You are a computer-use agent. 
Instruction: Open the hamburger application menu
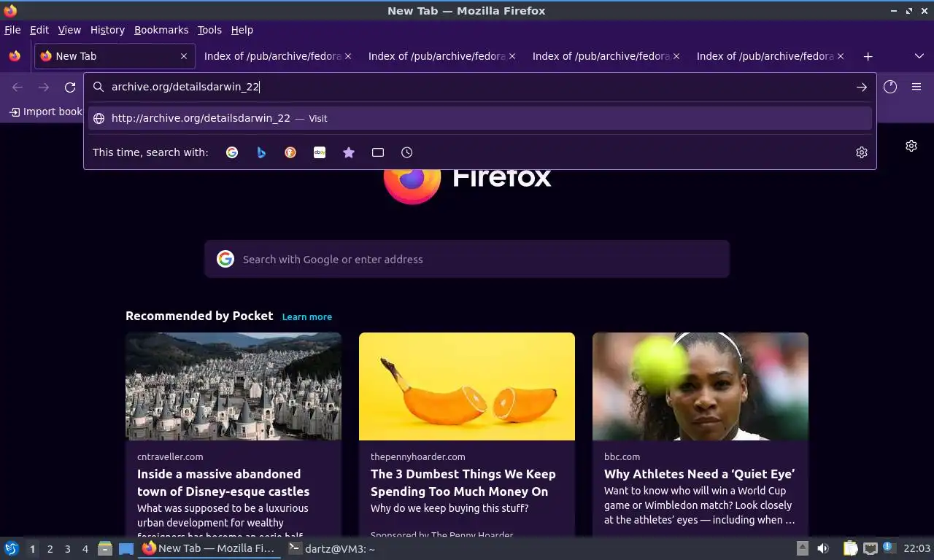(916, 87)
